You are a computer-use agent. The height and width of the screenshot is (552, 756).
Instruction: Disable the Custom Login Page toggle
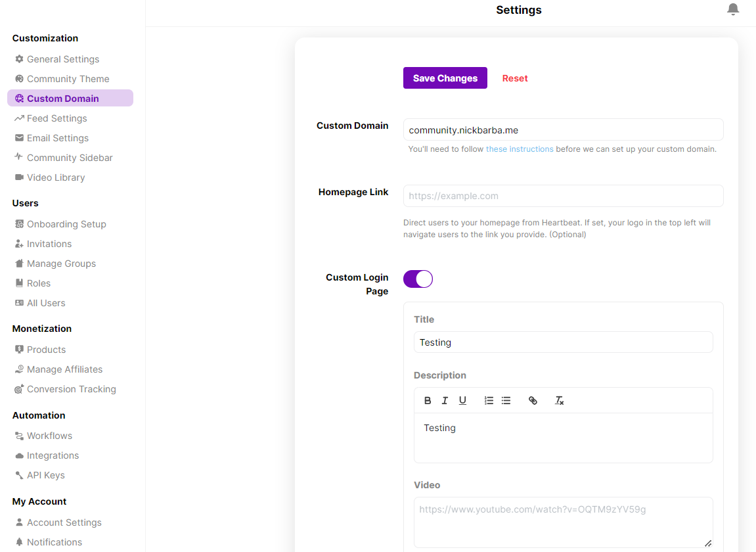[x=418, y=279]
